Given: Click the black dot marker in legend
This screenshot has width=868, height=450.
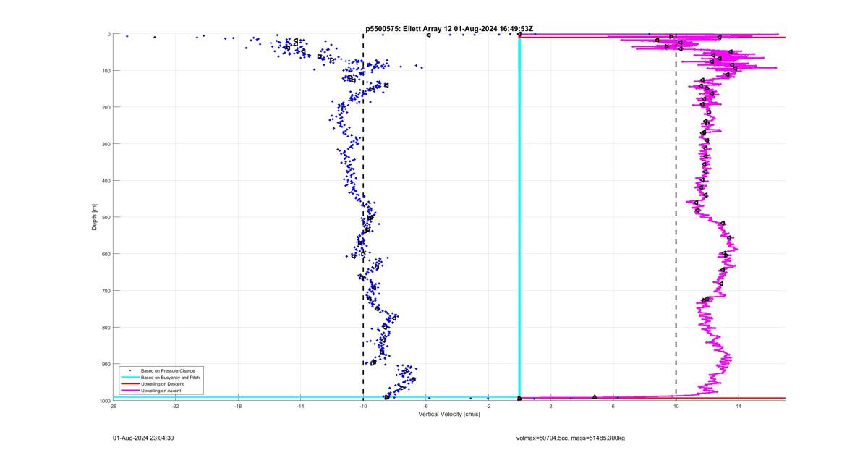Looking at the screenshot, I should click(129, 371).
